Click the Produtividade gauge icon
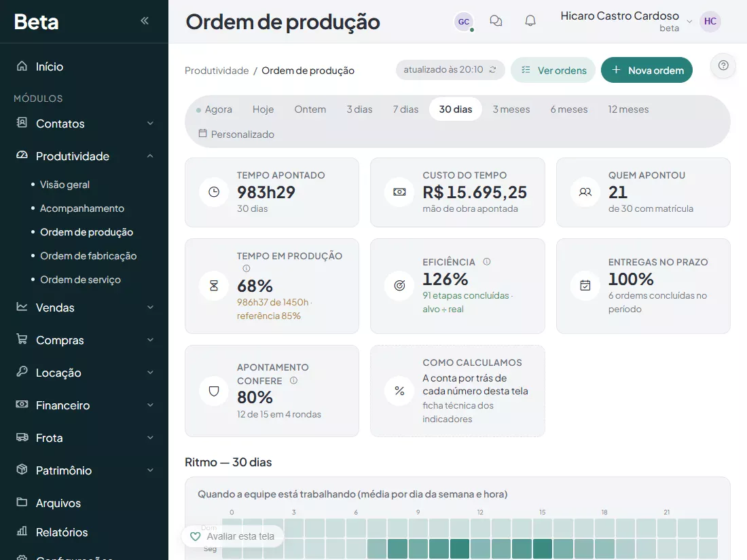The height and width of the screenshot is (560, 747). [x=22, y=155]
